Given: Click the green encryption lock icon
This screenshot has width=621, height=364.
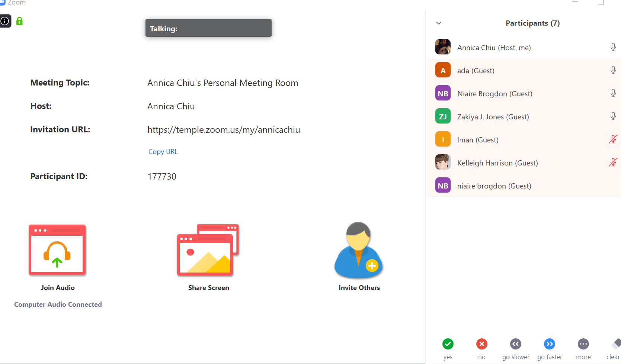Looking at the screenshot, I should point(19,21).
